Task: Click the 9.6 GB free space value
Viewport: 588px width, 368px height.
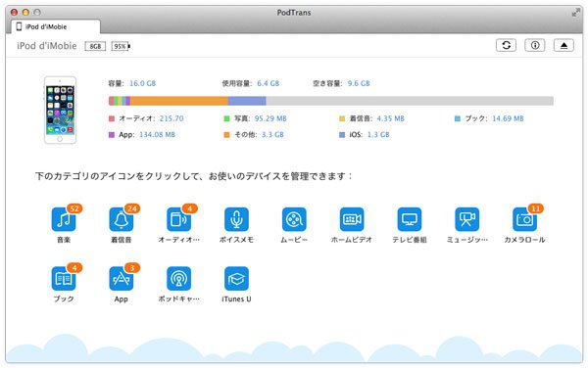Action: (359, 83)
